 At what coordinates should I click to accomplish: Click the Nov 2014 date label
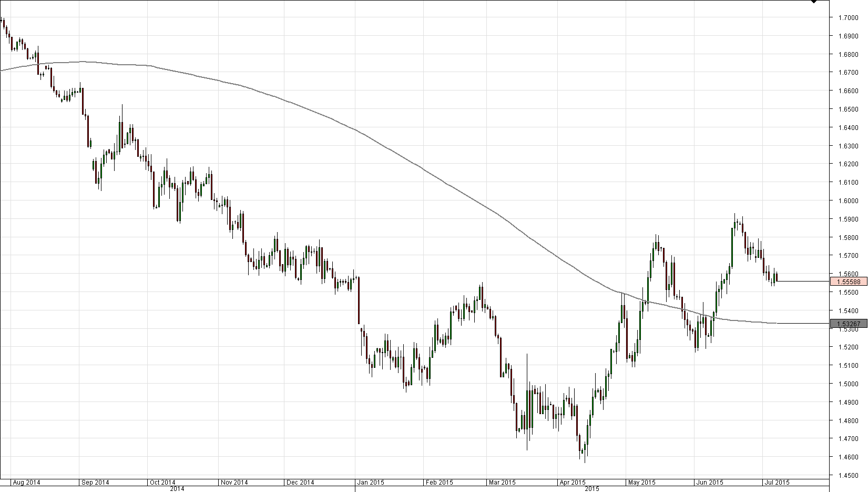tap(233, 482)
